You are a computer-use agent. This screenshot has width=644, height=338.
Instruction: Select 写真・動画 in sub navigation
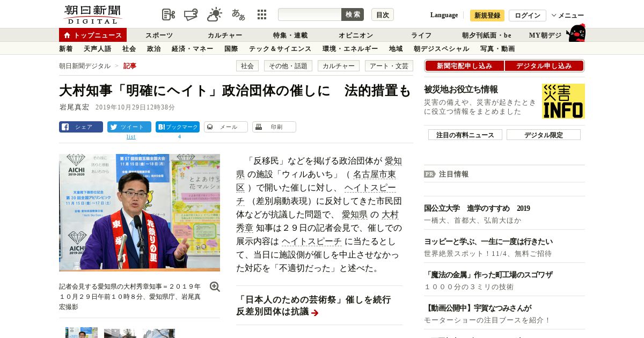point(497,49)
